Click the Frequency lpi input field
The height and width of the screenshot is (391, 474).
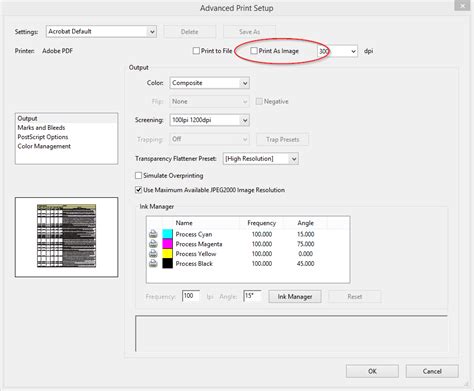(x=191, y=296)
